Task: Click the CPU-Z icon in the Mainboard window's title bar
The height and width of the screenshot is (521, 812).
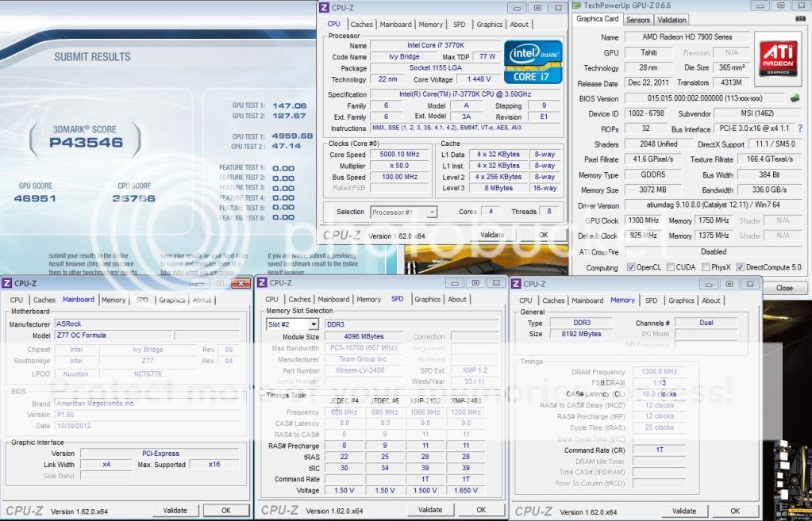Action: 8,283
